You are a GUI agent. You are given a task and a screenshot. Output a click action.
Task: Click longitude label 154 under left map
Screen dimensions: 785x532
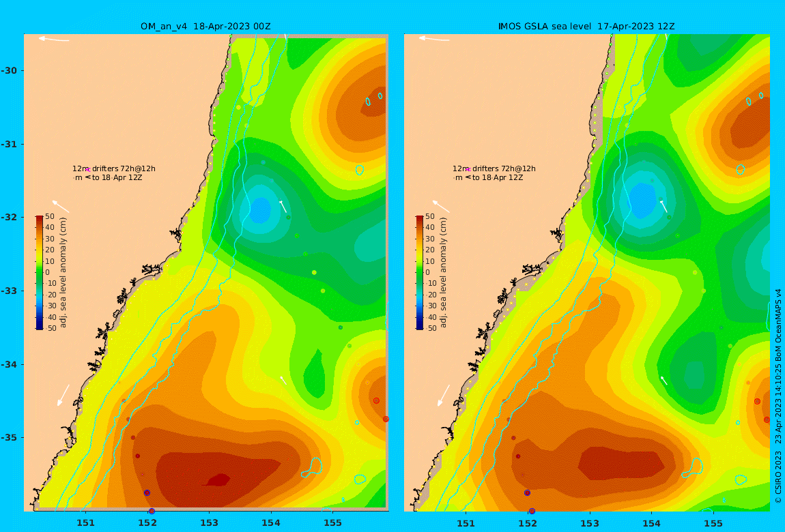[x=271, y=523]
